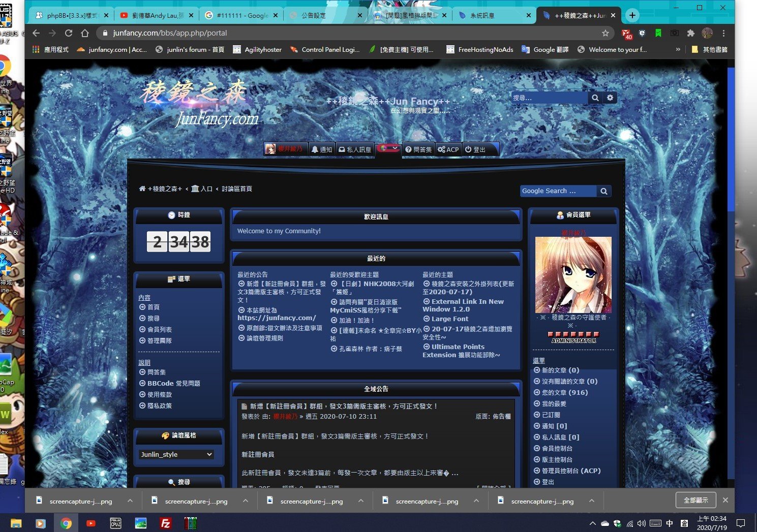Click the member avatar image
The width and height of the screenshot is (757, 532).
click(573, 275)
